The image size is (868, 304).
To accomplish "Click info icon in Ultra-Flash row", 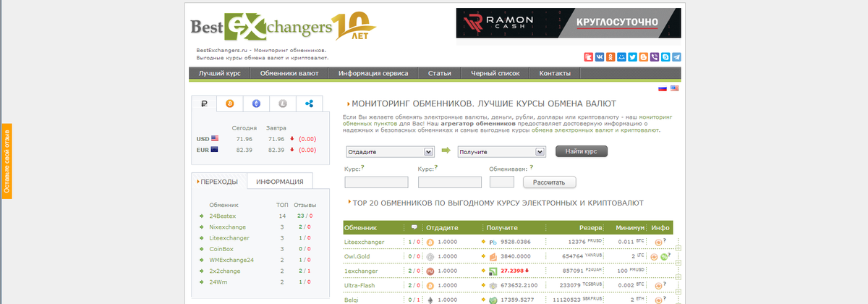I will tap(658, 285).
